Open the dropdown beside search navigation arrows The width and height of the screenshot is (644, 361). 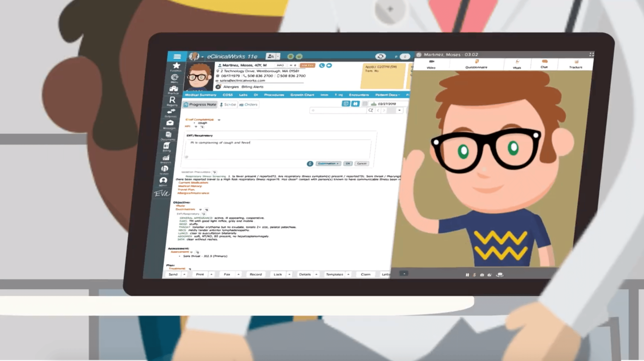(x=399, y=110)
